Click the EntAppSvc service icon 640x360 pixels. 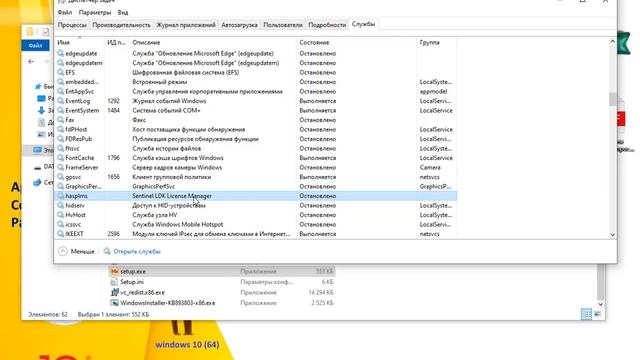(60, 91)
